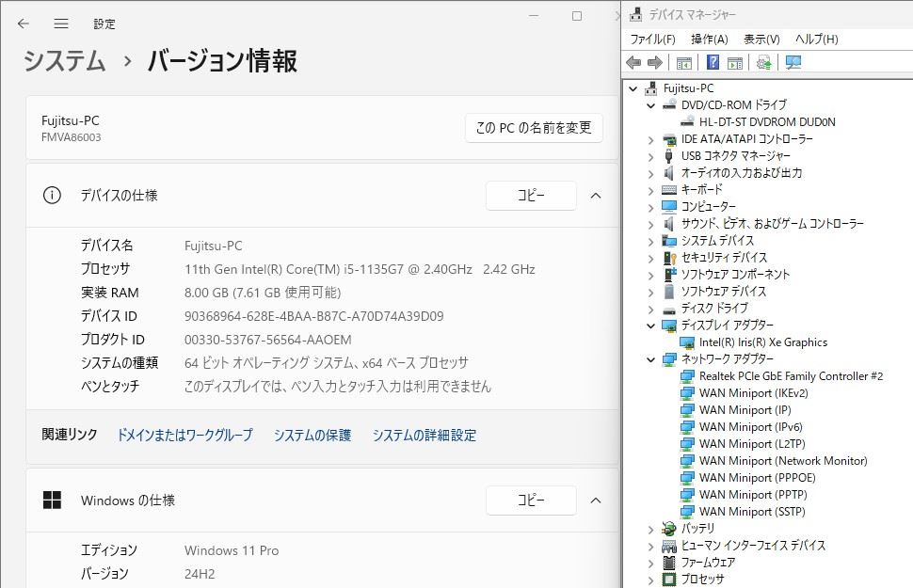Viewport: 913px width, 588px height.
Task: Click the Update driver toolbar icon
Action: (765, 62)
